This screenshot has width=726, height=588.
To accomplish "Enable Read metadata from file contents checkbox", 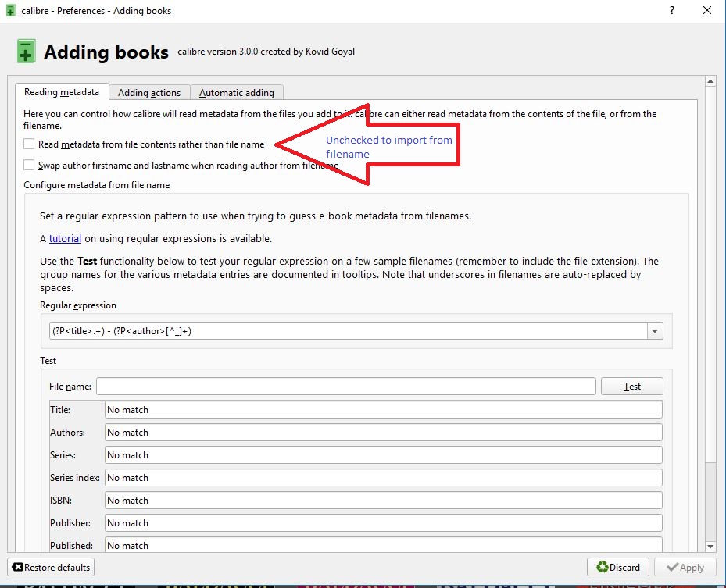I will pos(29,144).
